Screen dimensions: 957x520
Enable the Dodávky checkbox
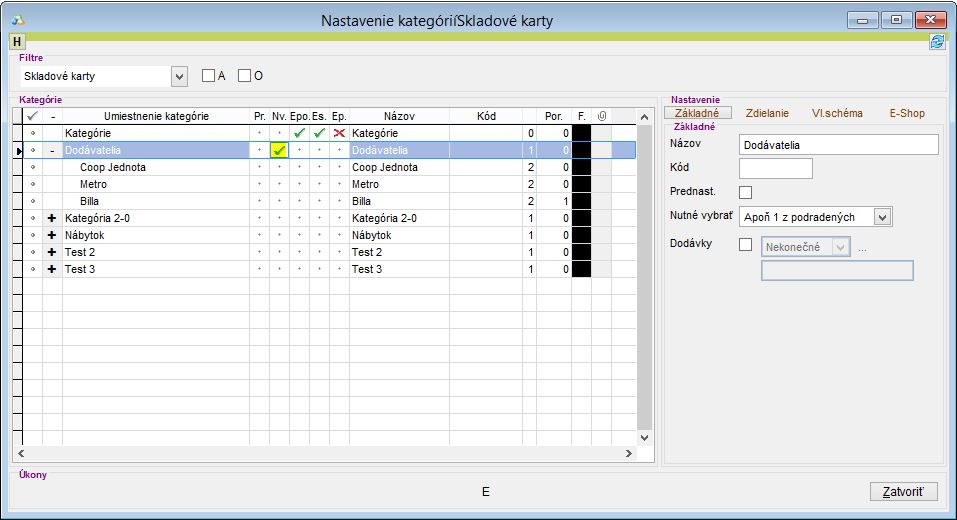[744, 245]
